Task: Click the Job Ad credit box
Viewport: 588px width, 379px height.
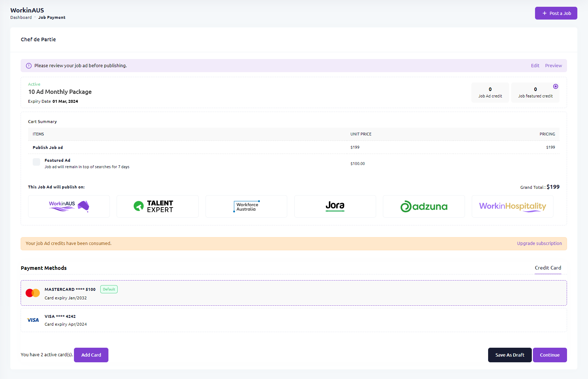Action: [490, 92]
